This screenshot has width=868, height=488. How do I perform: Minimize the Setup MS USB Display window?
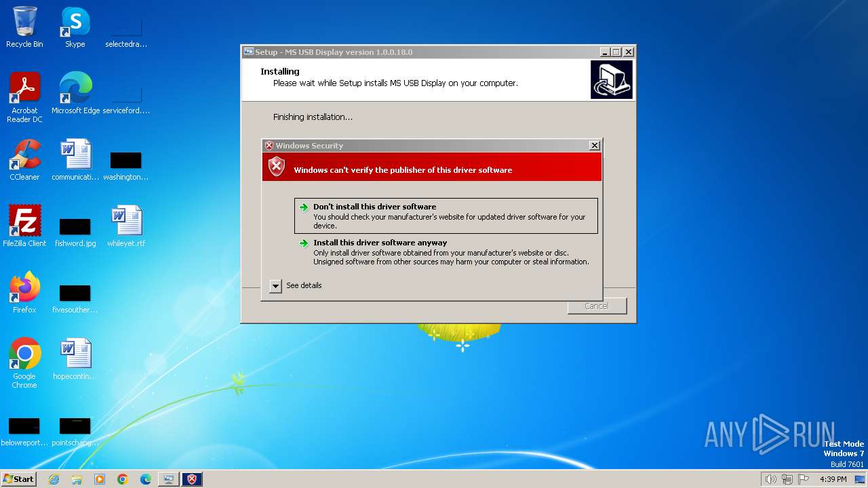click(604, 52)
